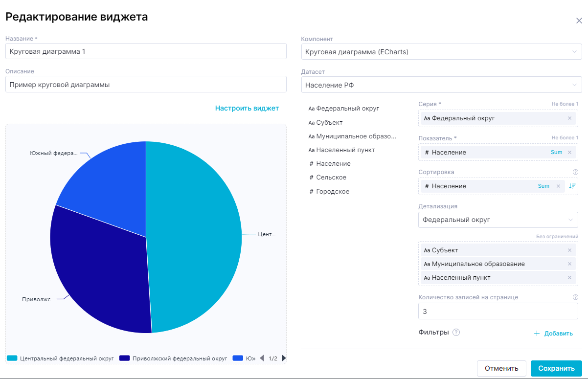588x379 pixels.
Task: Toggle Центральный федеральный округ legend item
Action: pyautogui.click(x=61, y=358)
